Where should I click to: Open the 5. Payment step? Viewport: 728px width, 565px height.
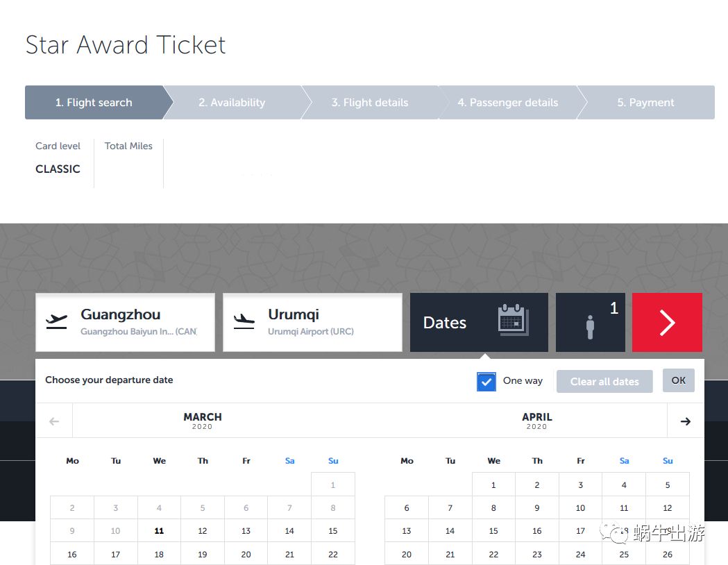tap(645, 103)
